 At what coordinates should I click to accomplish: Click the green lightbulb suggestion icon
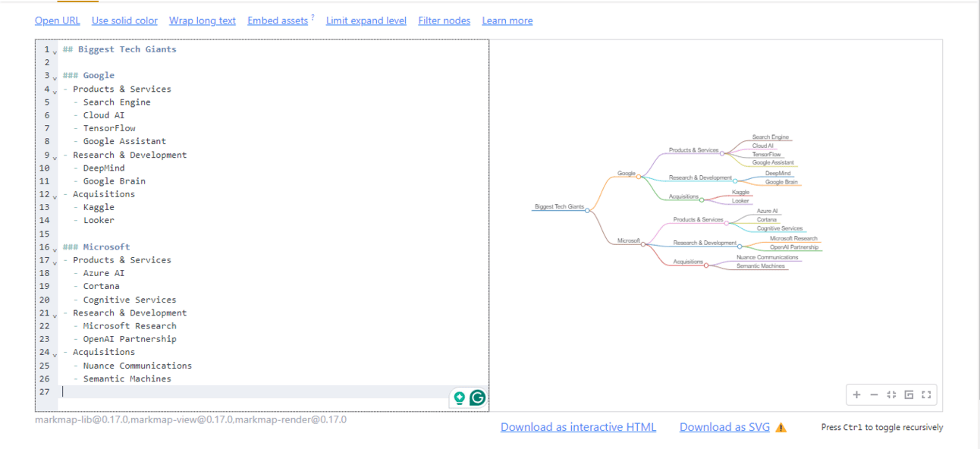tap(459, 397)
